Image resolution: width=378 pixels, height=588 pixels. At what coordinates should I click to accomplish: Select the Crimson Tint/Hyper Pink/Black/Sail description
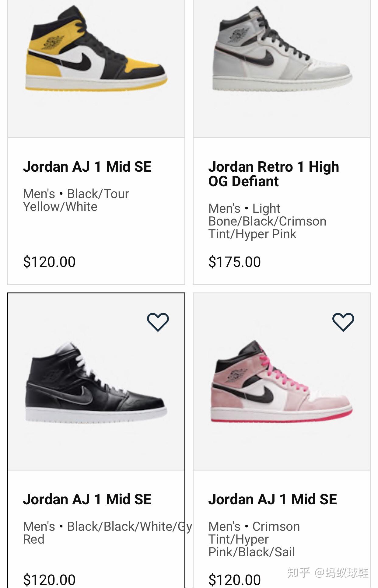254,539
